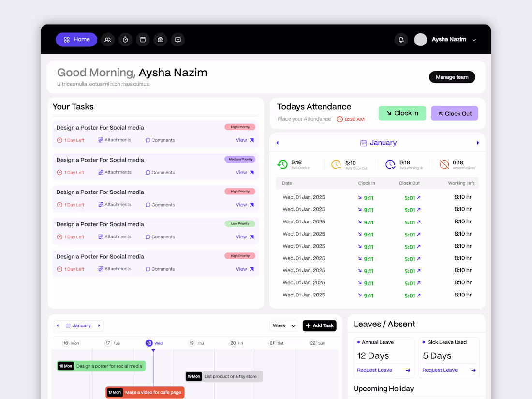Viewport: 532px width, 399px height.
Task: Open the calendar icon in top navigation bar
Action: click(x=143, y=40)
